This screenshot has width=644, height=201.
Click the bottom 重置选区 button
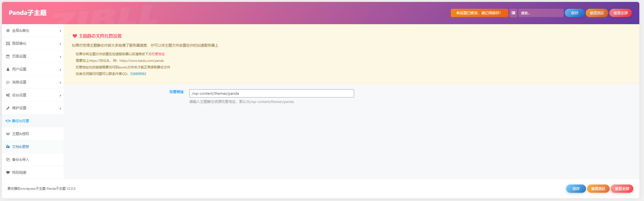tap(598, 189)
